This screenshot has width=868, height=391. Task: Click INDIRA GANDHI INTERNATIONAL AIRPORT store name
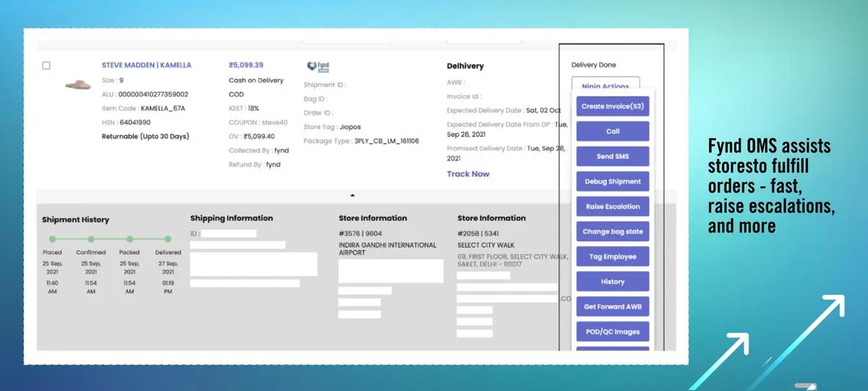tap(388, 249)
